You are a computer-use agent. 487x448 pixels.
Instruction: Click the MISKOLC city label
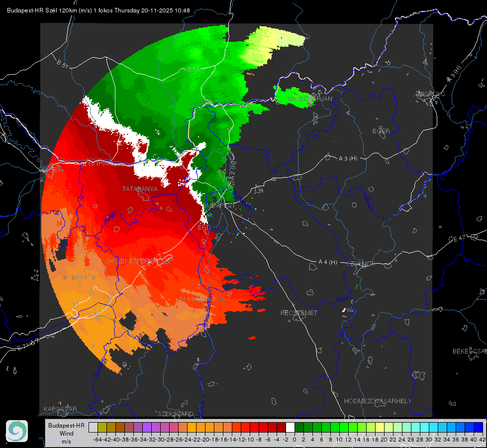[431, 94]
